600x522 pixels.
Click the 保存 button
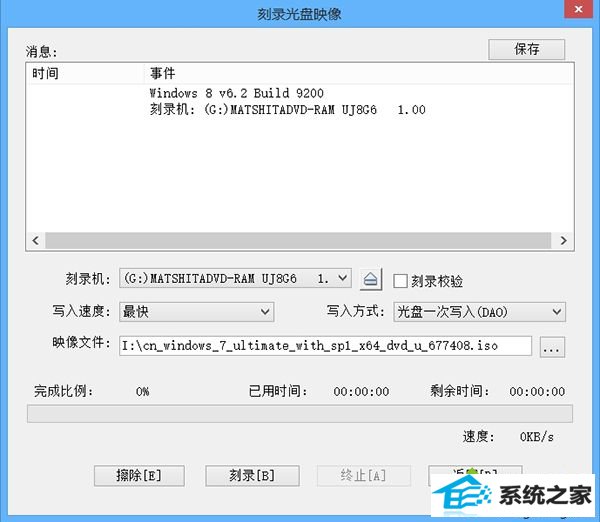526,49
